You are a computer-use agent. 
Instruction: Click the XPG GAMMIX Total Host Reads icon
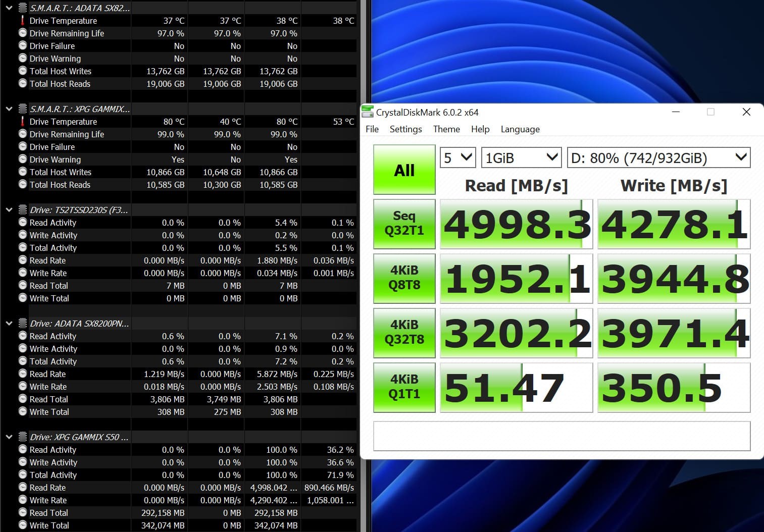coord(22,184)
